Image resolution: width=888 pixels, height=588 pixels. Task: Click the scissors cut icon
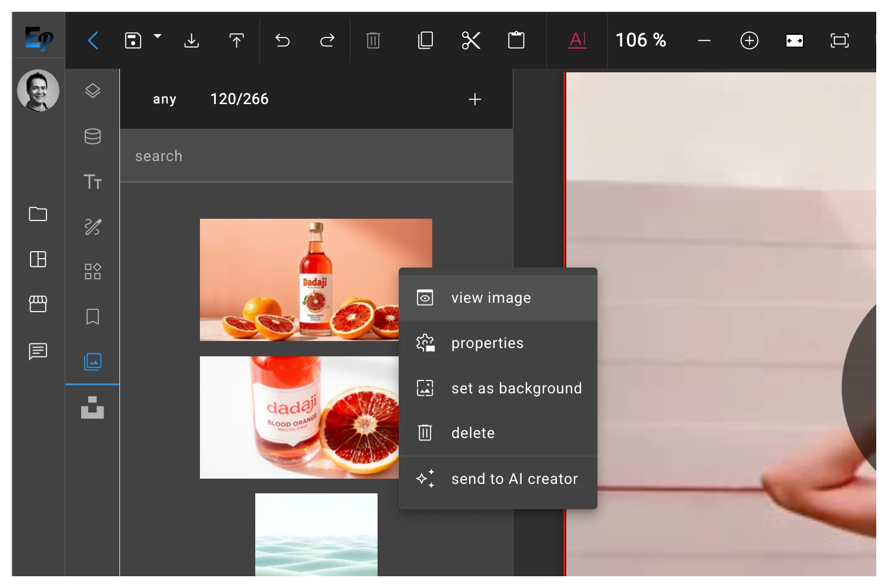click(470, 40)
